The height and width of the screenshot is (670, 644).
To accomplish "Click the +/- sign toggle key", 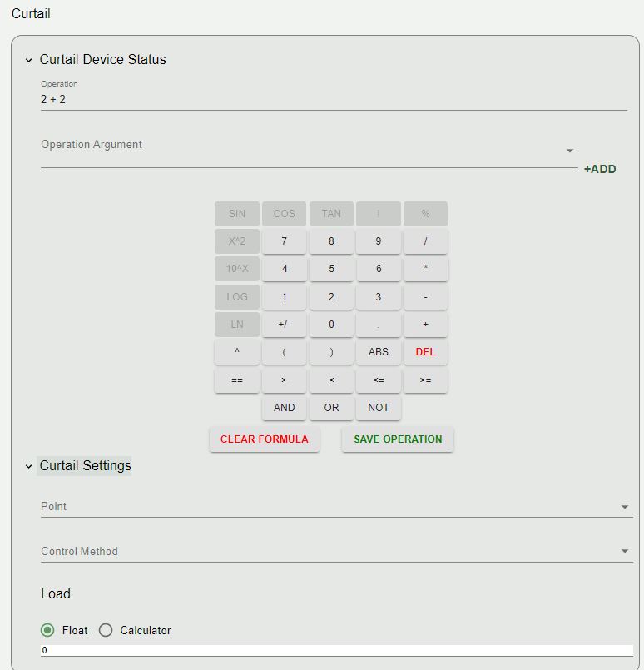I will (284, 325).
